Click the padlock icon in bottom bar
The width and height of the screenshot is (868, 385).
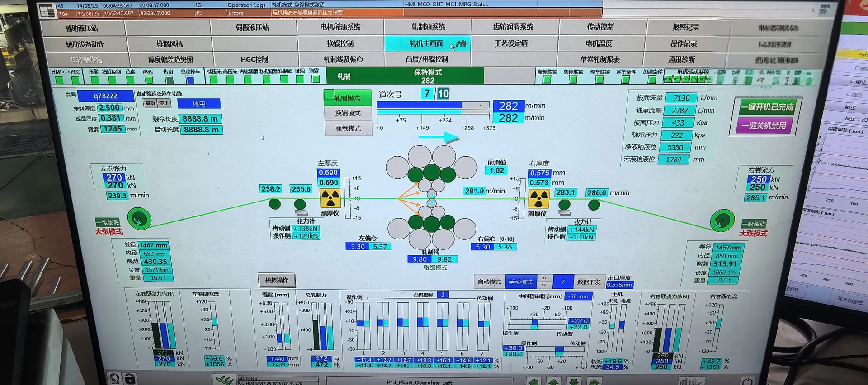pyautogui.click(x=130, y=379)
